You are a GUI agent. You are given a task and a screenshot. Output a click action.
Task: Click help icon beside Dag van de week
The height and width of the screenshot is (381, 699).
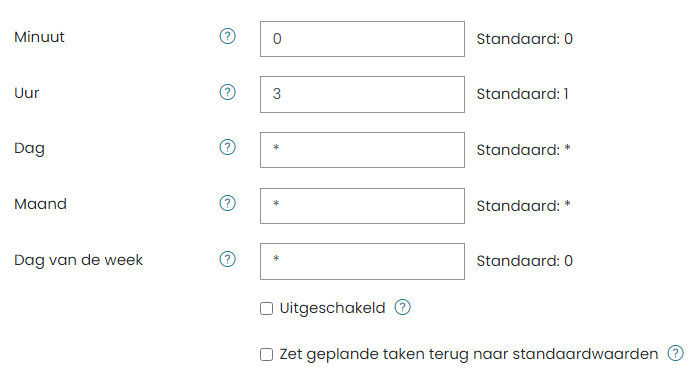227,259
